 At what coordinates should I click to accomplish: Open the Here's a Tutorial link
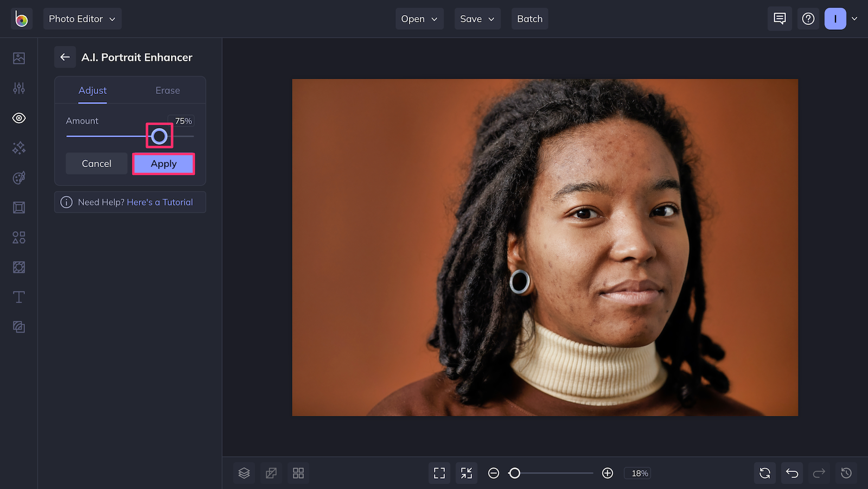(160, 202)
